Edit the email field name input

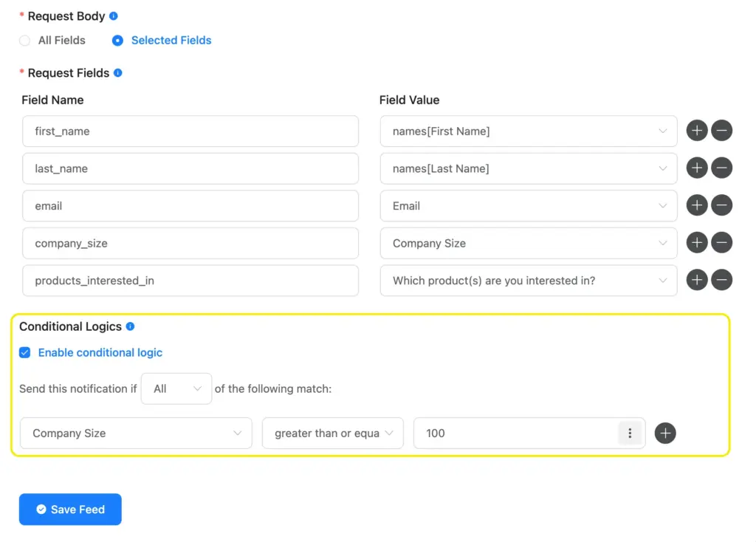(x=190, y=206)
